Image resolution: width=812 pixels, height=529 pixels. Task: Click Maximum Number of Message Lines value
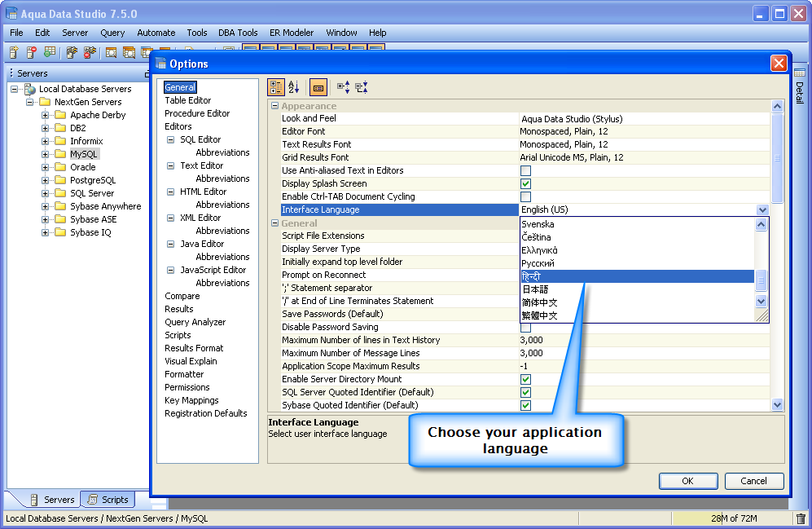click(x=644, y=353)
